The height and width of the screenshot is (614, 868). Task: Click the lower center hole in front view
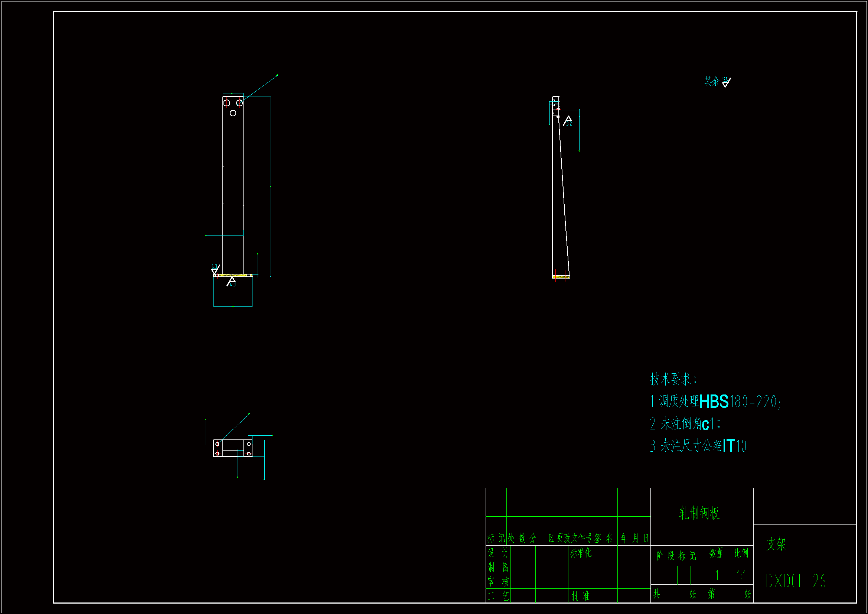point(233,113)
